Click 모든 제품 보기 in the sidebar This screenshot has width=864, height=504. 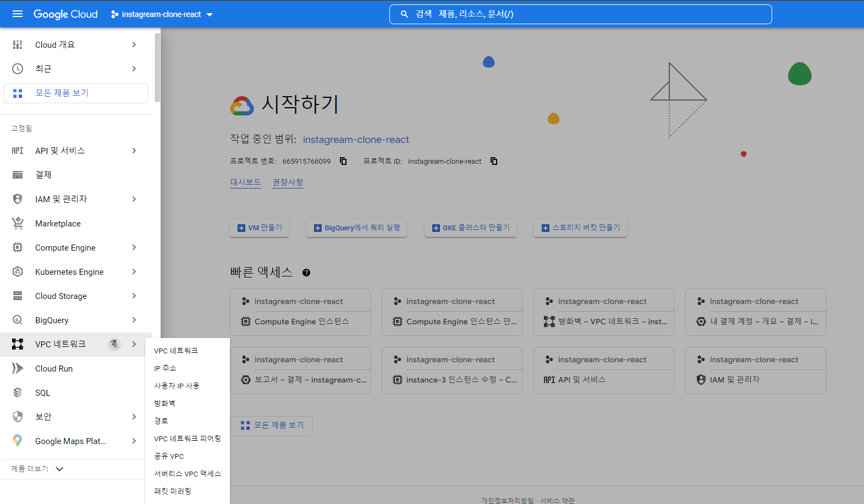pos(76,93)
